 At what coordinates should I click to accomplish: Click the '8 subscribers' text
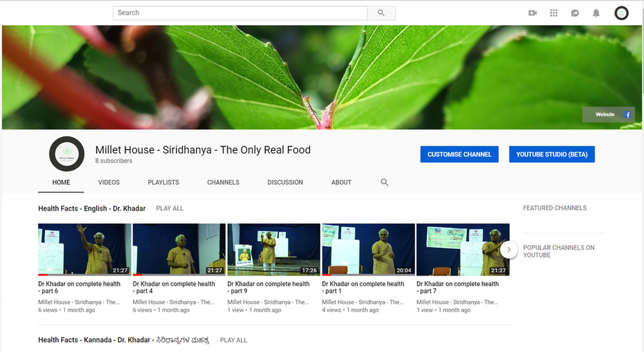(x=114, y=161)
